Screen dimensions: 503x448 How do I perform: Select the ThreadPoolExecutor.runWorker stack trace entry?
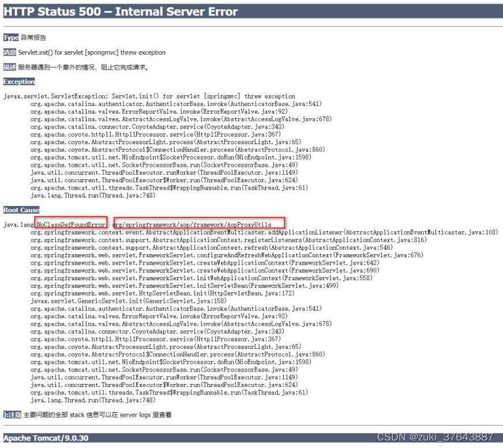pos(162,377)
